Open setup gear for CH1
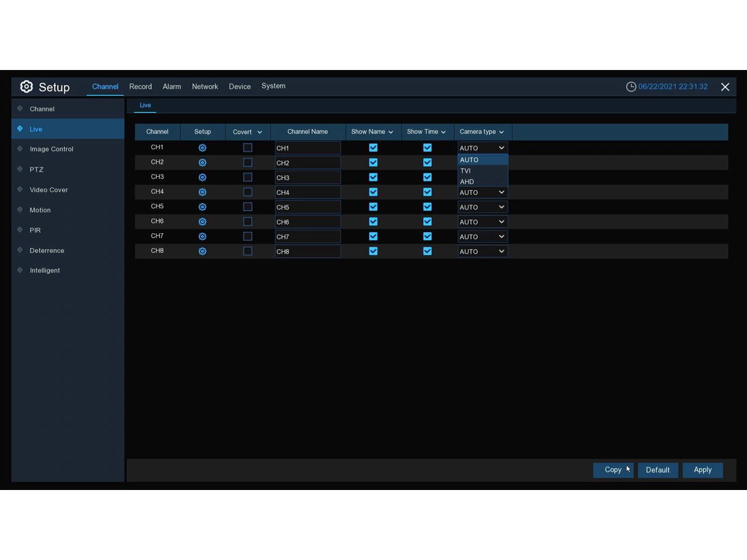The height and width of the screenshot is (560, 747). pyautogui.click(x=203, y=148)
